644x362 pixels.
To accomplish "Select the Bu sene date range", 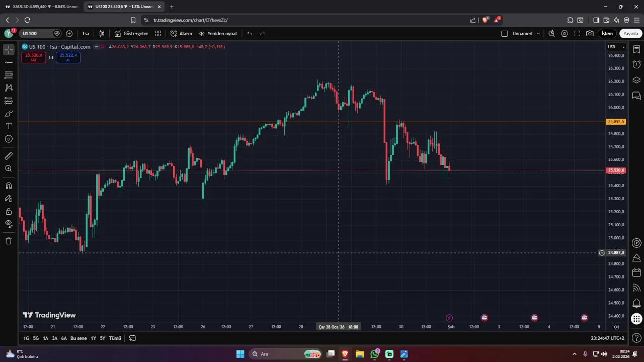I will click(x=78, y=338).
